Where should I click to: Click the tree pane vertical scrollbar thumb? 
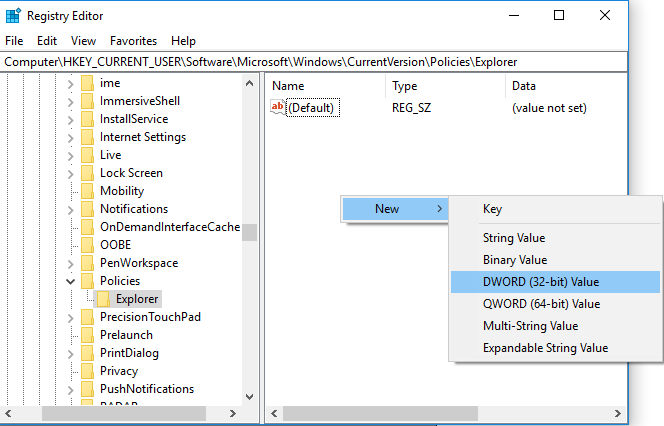coord(249,232)
